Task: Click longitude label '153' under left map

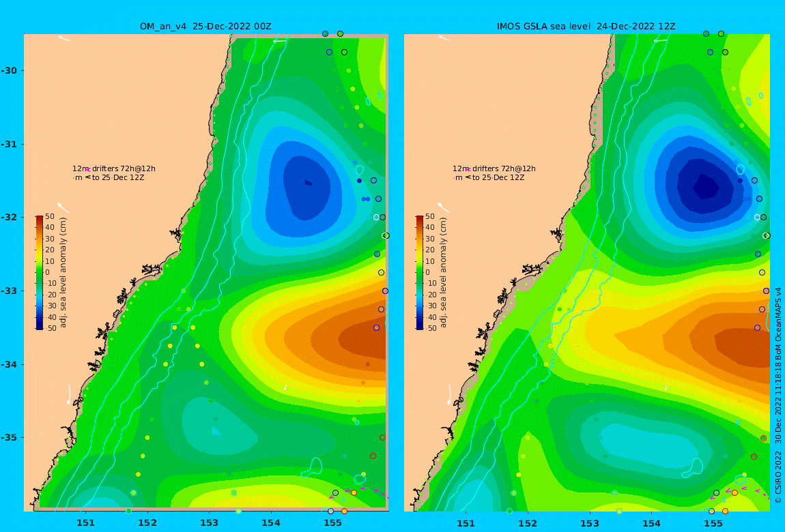Action: click(210, 523)
